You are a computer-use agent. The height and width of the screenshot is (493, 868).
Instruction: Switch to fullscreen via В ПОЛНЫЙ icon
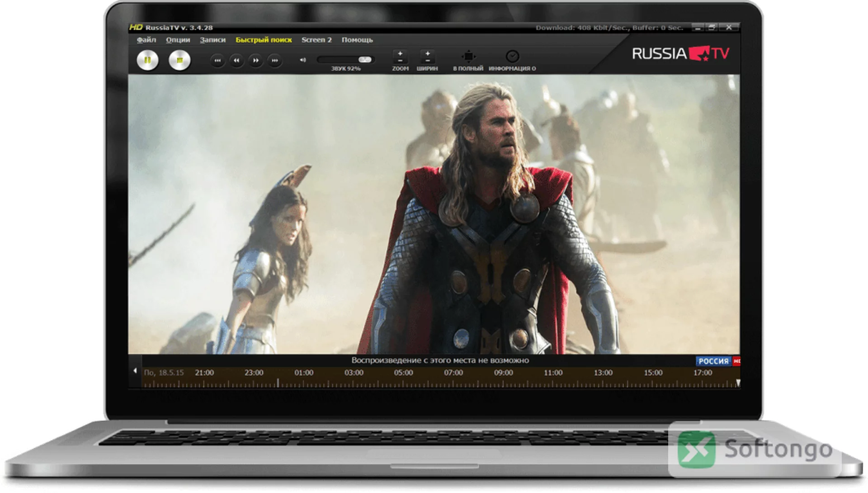468,57
